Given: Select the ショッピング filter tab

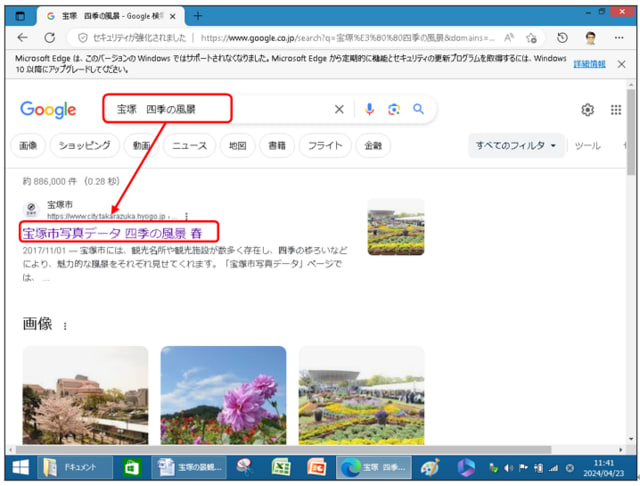Looking at the screenshot, I should click(x=83, y=146).
